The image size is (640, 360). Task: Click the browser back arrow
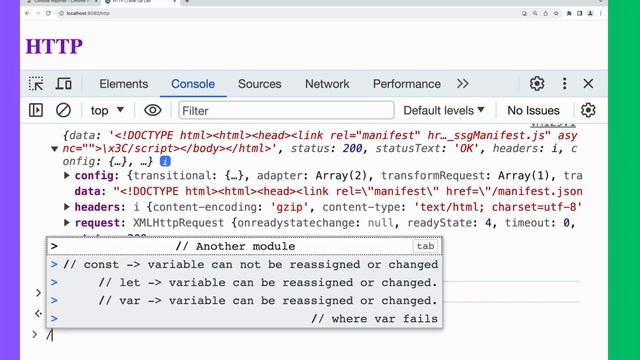click(27, 13)
